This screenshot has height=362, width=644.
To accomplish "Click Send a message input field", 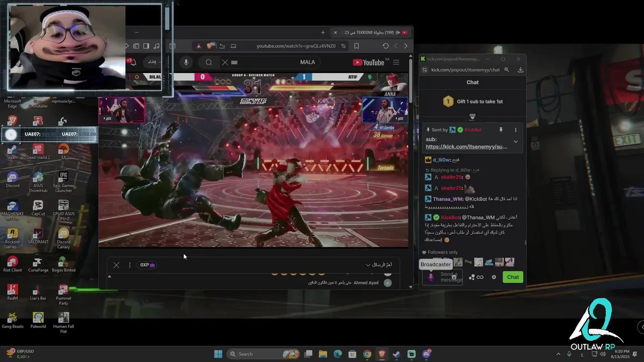I will 442,277.
